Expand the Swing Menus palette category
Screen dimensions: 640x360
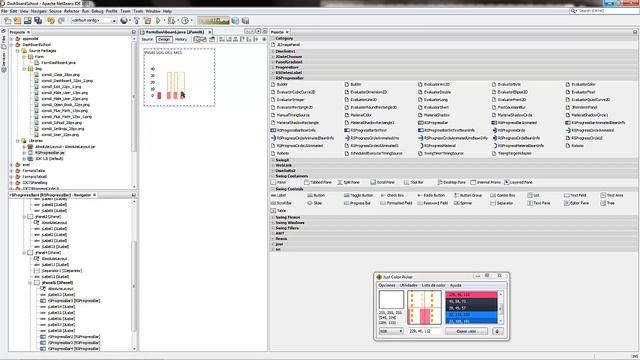point(273,218)
